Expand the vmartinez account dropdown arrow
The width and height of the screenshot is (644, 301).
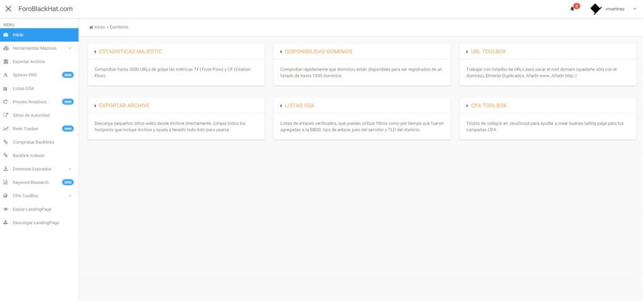635,9
